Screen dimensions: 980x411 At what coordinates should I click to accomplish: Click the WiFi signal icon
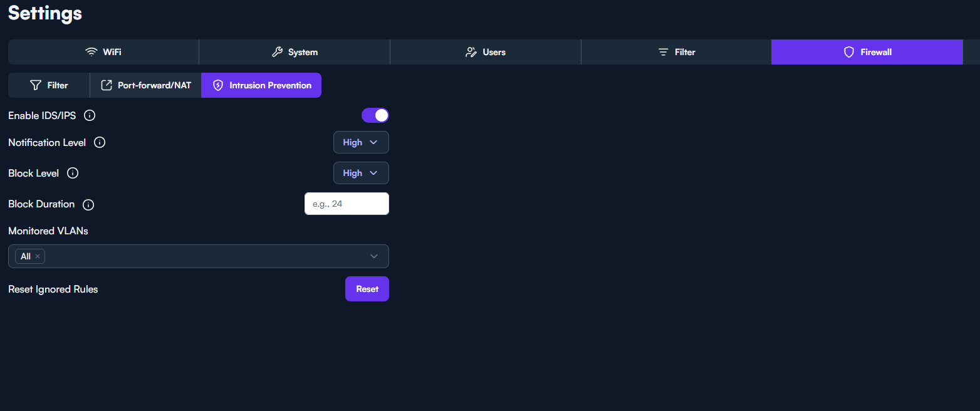(x=91, y=52)
